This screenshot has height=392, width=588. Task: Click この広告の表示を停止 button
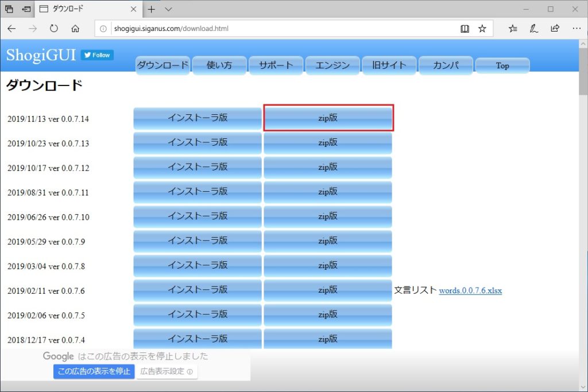coord(94,371)
